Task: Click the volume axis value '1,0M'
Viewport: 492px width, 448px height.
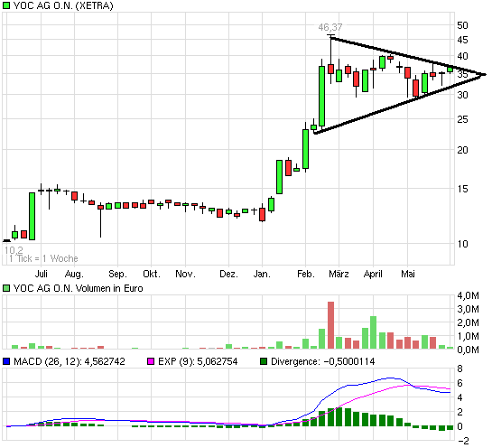Action: tap(469, 336)
